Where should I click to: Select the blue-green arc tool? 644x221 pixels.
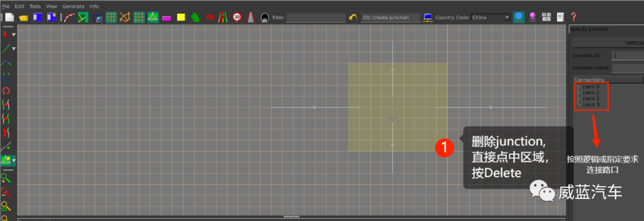point(6,63)
